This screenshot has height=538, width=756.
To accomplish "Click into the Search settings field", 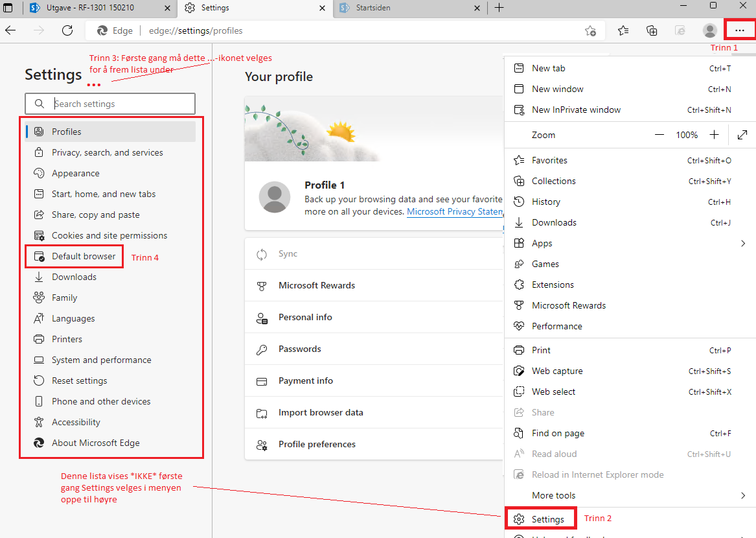I will (110, 104).
